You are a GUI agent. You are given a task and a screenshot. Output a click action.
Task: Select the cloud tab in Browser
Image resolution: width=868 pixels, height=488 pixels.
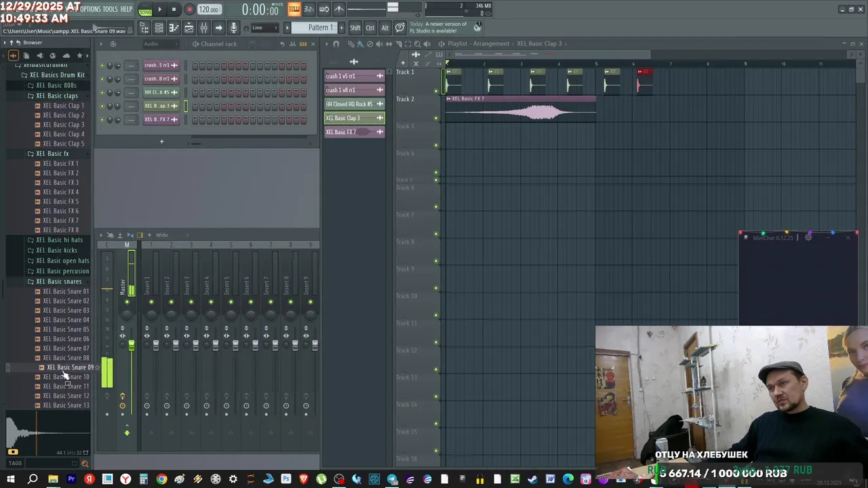point(66,56)
